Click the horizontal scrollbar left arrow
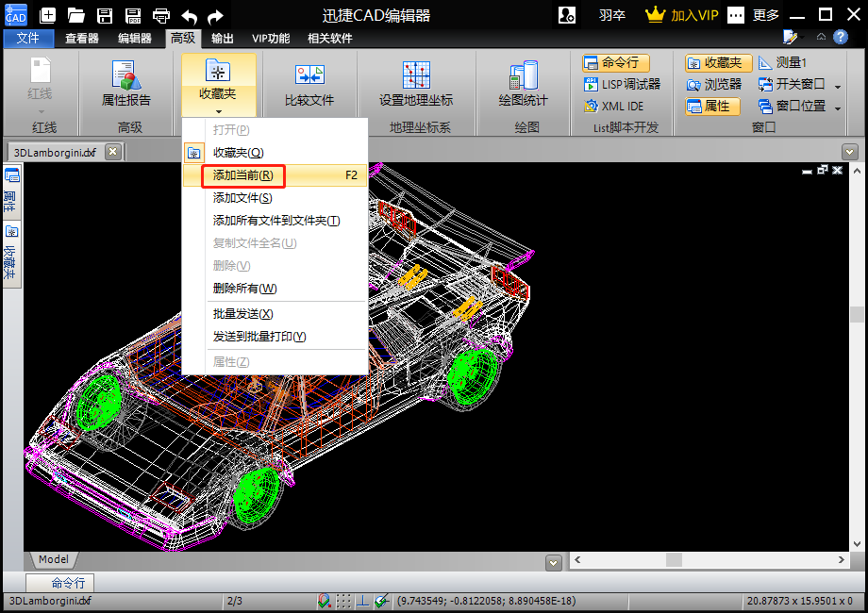 [577, 560]
